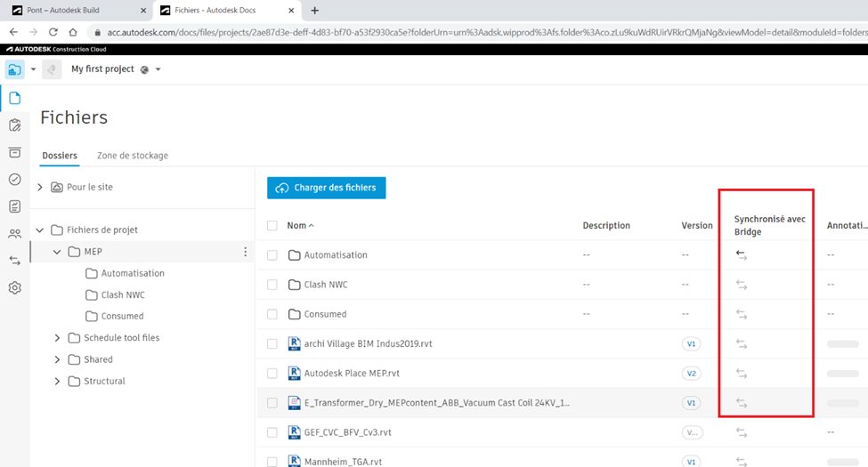Switch to the Zone de stockage tab

tap(133, 156)
